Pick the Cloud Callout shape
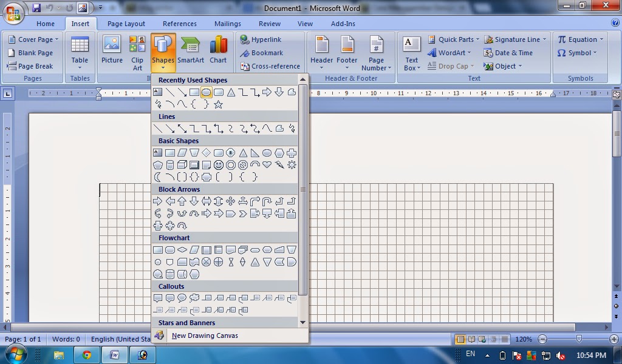The image size is (622, 364). (x=194, y=298)
